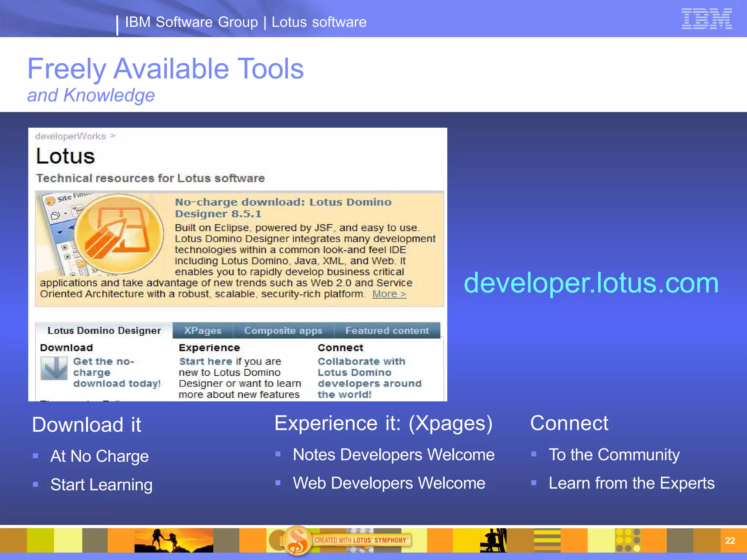Screen dimensions: 747x560
Task: Switch to the XPages tab
Action: point(202,331)
